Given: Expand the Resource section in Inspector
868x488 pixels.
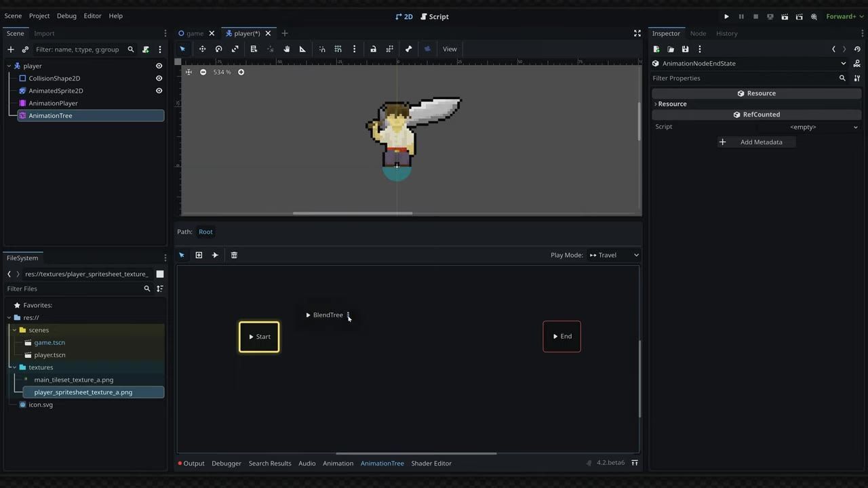Looking at the screenshot, I should 671,104.
